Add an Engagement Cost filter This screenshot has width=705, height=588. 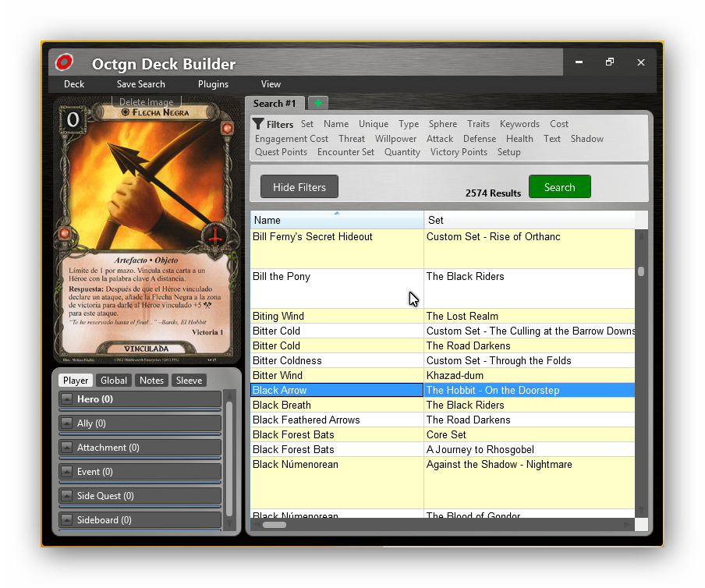click(292, 139)
